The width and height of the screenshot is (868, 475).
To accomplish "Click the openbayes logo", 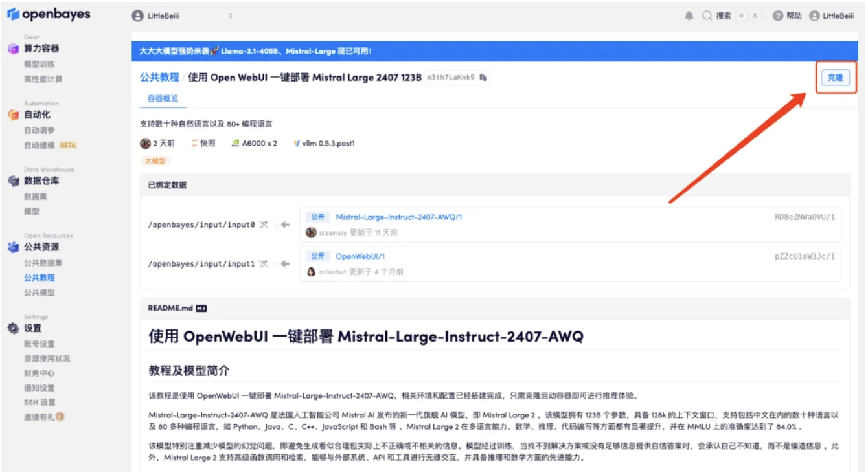I will 49,14.
